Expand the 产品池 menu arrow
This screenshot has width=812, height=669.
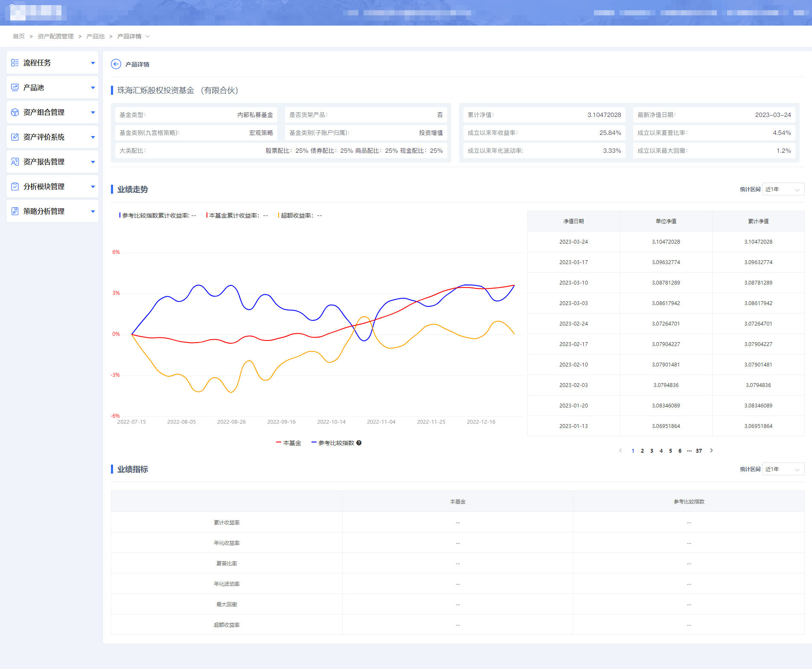coord(93,88)
